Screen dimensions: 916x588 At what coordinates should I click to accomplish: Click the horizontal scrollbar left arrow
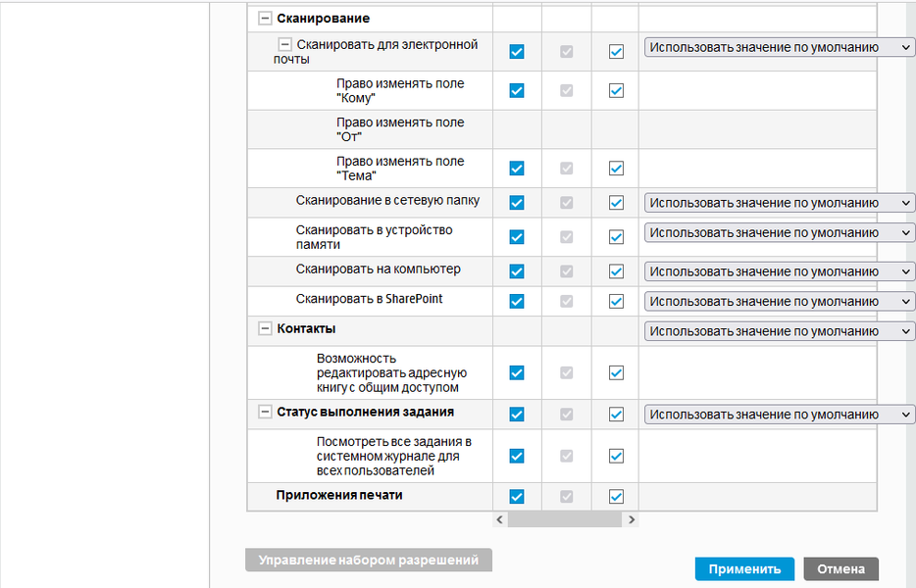pos(499,519)
